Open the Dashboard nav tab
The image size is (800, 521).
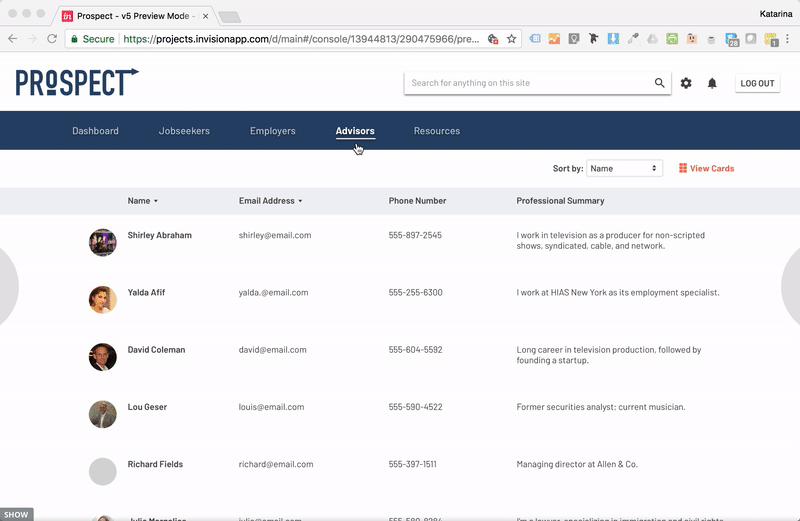[x=95, y=131]
